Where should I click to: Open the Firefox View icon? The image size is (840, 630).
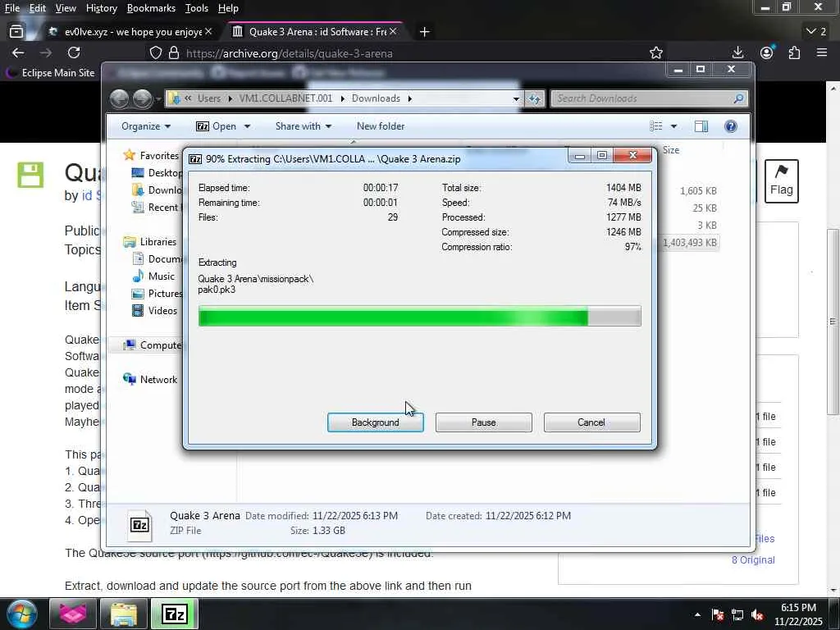(16, 32)
